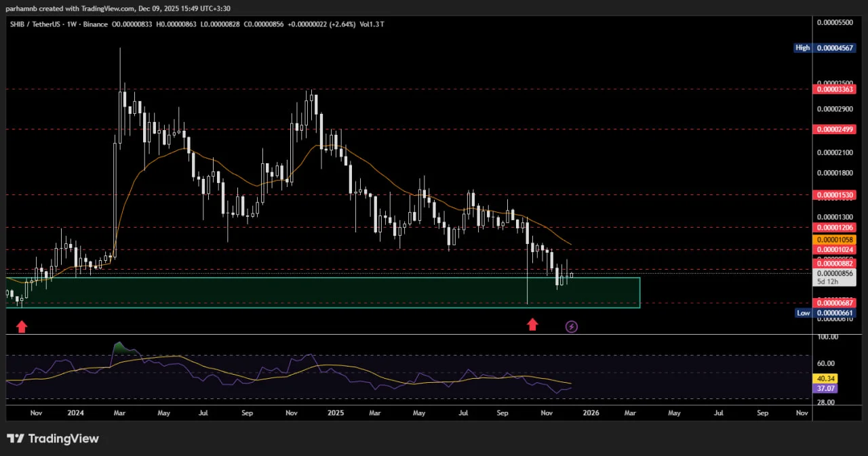Select the 0.00001206 red price label
Screen dimensions: 868x456
pos(835,227)
